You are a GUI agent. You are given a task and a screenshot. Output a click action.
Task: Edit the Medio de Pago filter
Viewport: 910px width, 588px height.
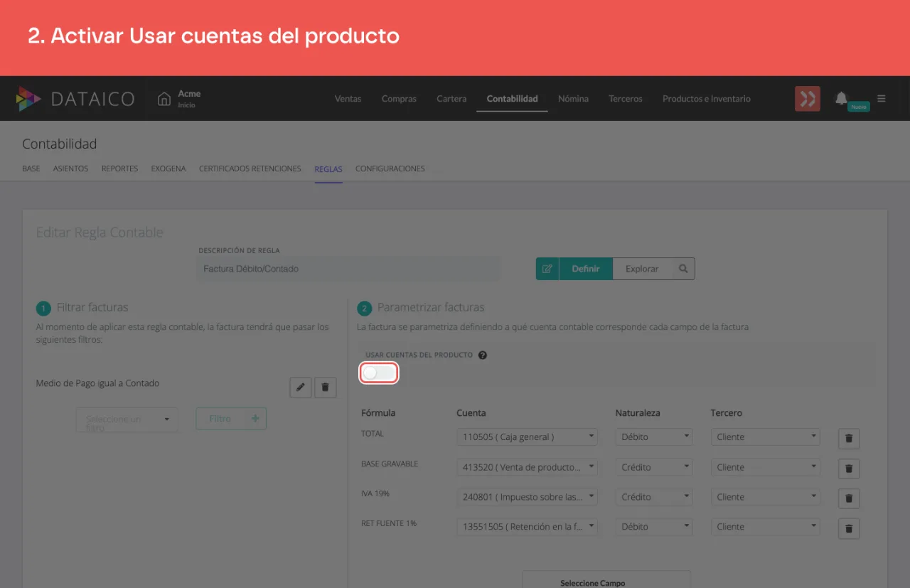click(x=301, y=387)
